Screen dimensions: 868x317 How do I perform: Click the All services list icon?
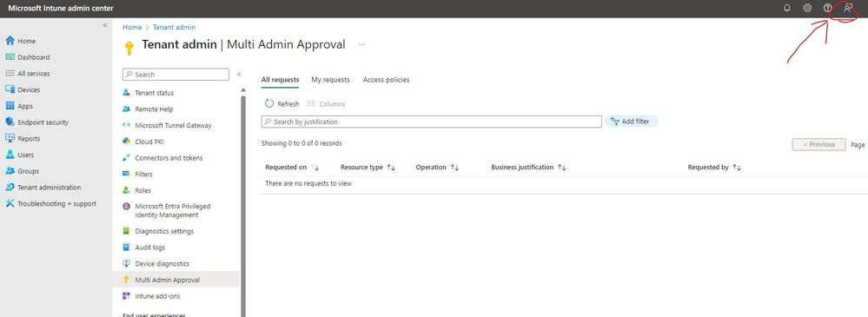[x=10, y=73]
